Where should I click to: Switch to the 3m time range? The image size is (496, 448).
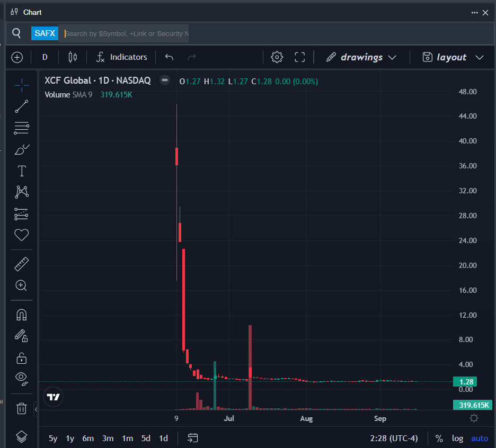click(108, 438)
